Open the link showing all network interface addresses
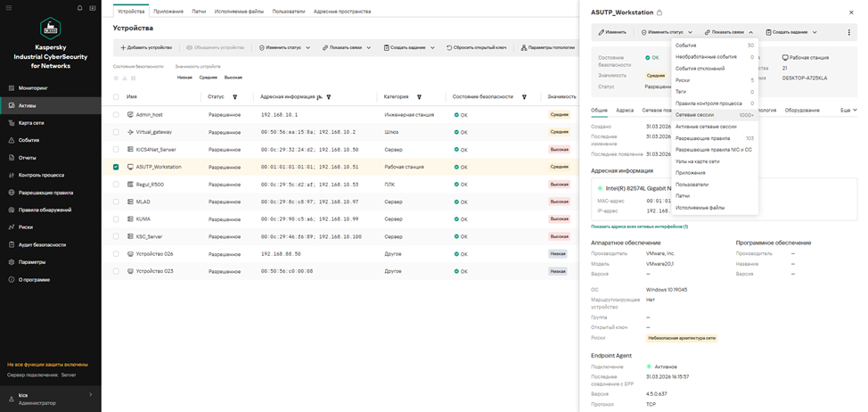The image size is (868, 412). click(x=639, y=227)
